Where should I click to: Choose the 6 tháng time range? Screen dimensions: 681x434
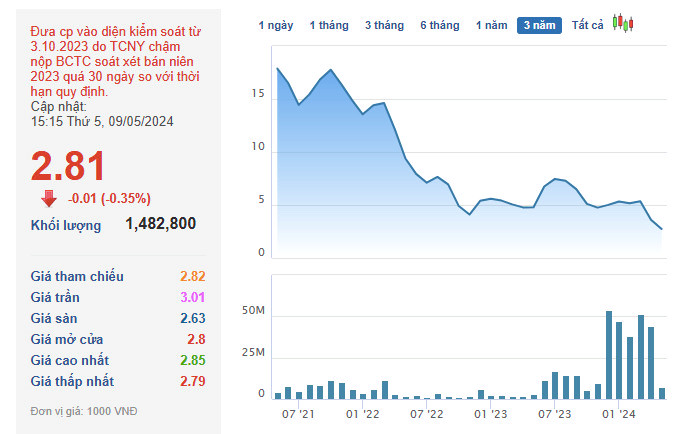pos(440,25)
